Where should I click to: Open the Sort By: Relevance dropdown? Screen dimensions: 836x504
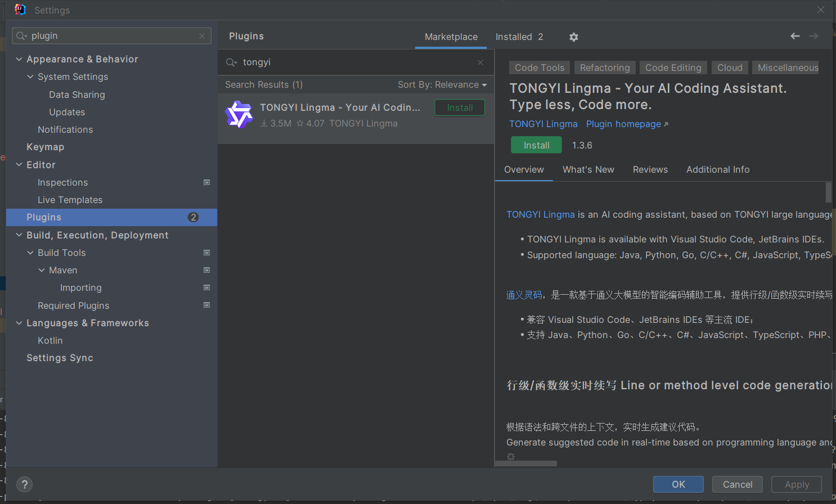click(442, 84)
